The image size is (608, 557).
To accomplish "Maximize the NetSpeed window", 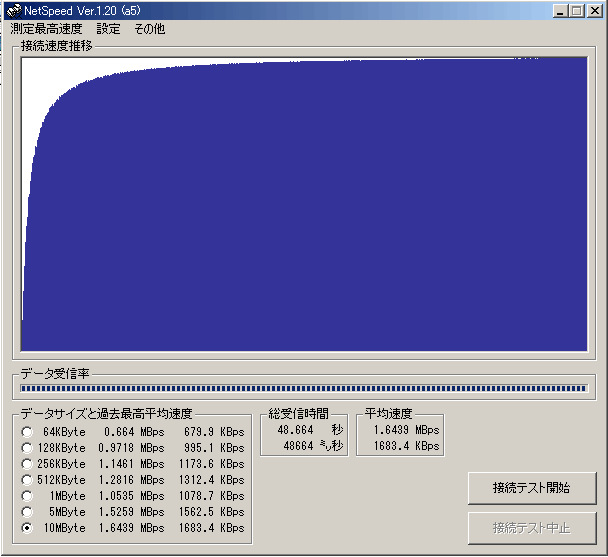I will 577,11.
